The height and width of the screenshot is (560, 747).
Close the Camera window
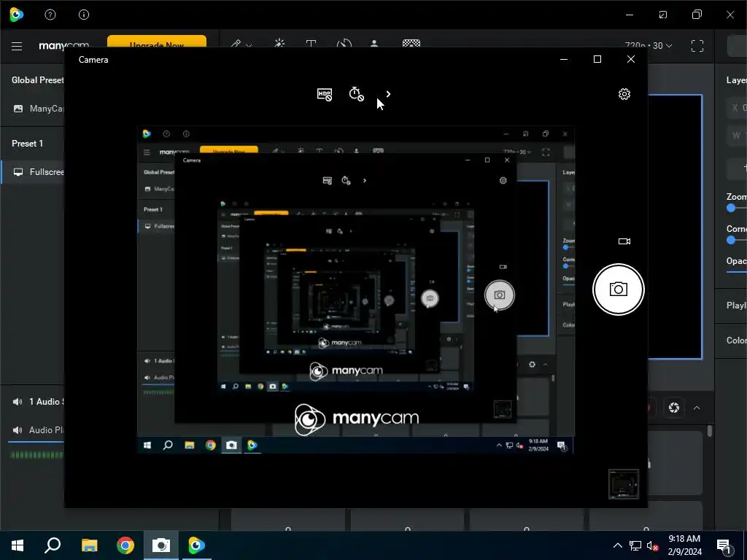pyautogui.click(x=631, y=59)
